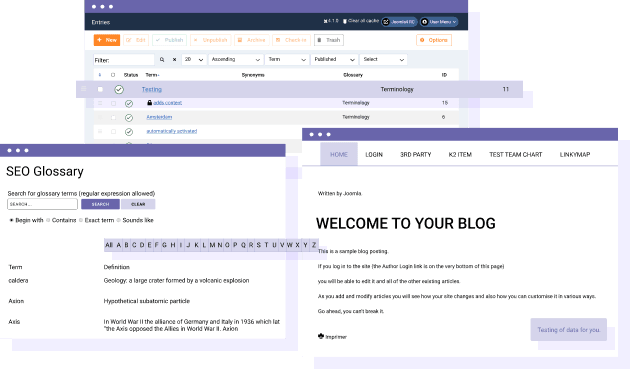Click the Joomla version 4.1.0 icon

coord(325,21)
